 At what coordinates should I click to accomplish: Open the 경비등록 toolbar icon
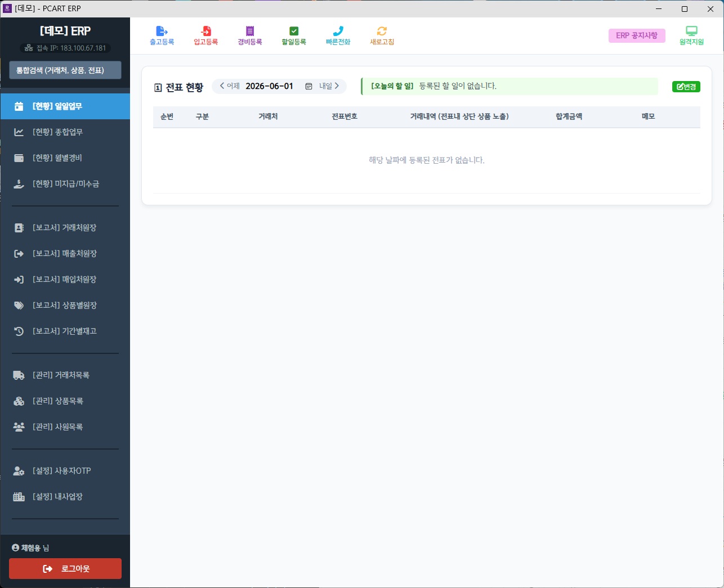(250, 31)
